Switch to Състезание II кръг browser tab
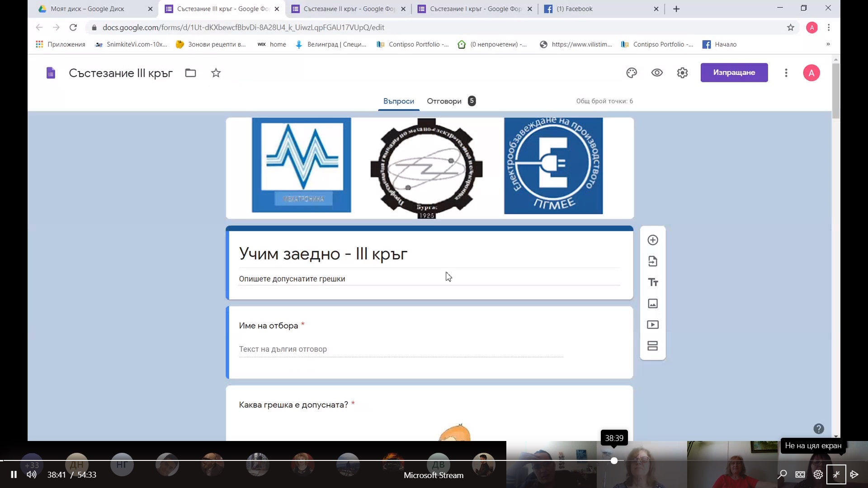The height and width of the screenshot is (488, 868). pos(348,9)
